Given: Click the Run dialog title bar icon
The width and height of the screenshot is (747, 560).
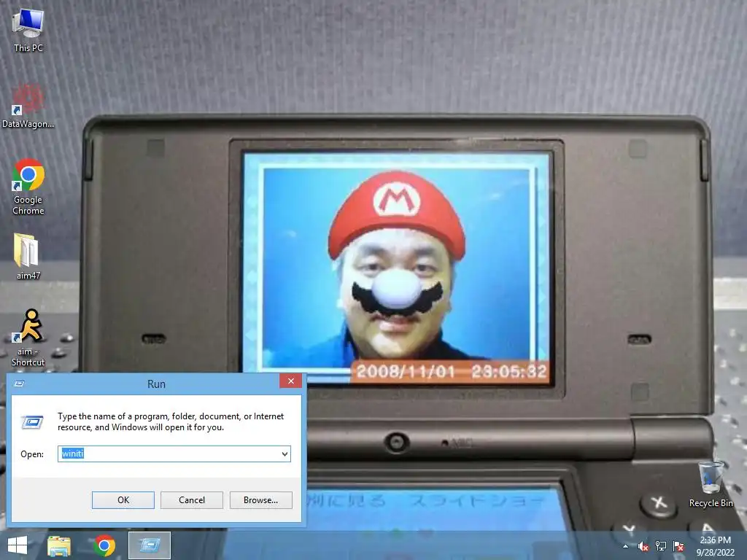Looking at the screenshot, I should pyautogui.click(x=20, y=384).
